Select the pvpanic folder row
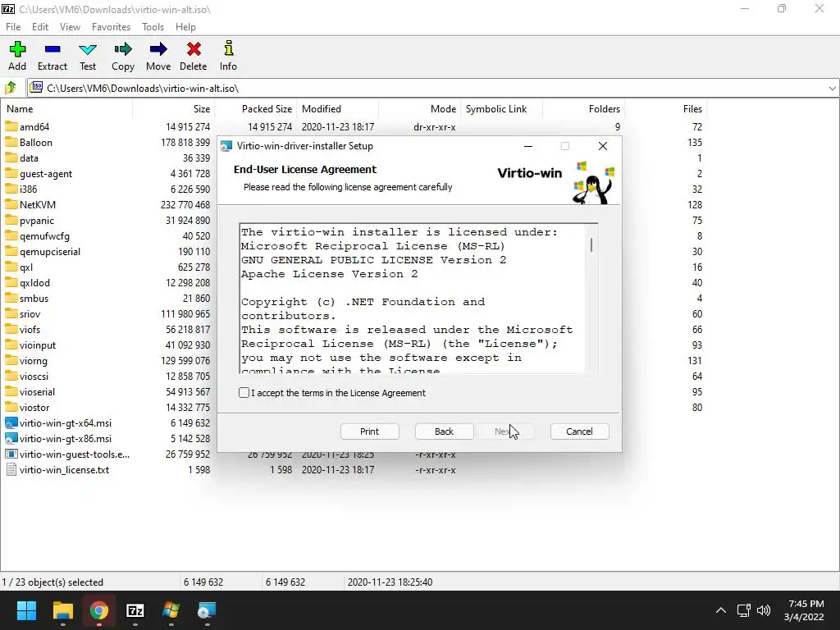840x630 pixels. coord(108,220)
